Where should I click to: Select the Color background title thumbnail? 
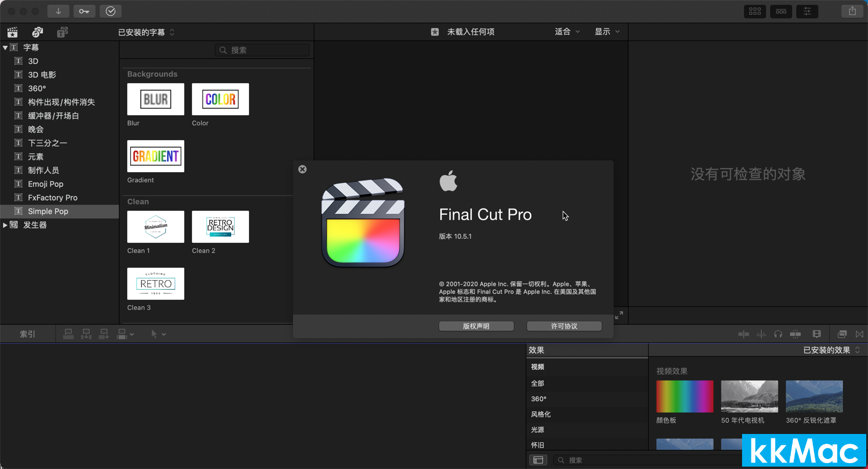[x=220, y=99]
